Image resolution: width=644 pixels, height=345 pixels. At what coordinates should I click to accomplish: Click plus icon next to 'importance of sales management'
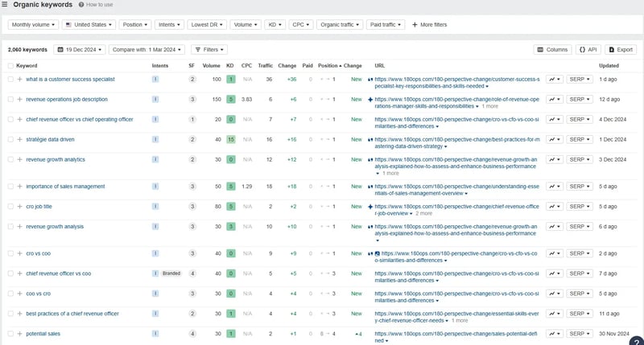(19, 187)
